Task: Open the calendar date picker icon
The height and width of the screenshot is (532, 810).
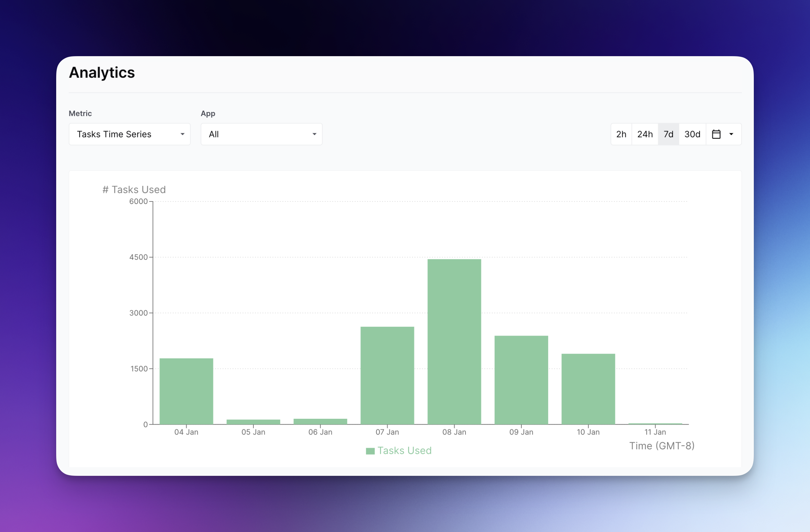Action: coord(716,134)
